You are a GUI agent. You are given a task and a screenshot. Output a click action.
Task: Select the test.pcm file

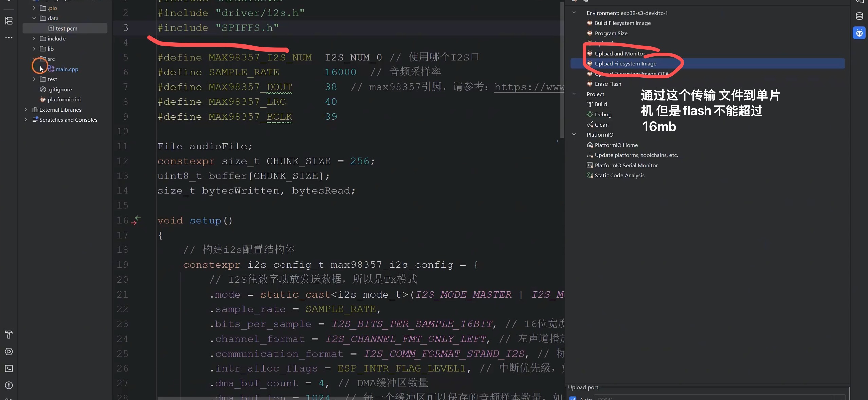click(65, 28)
